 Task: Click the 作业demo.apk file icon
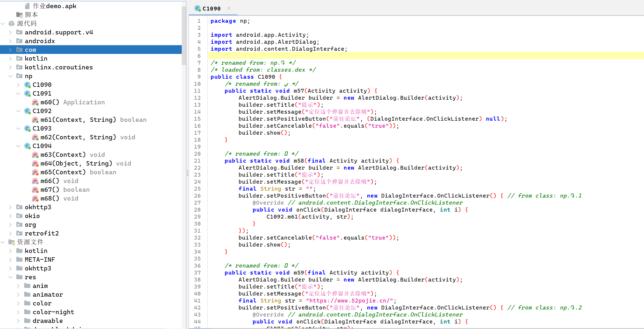27,6
